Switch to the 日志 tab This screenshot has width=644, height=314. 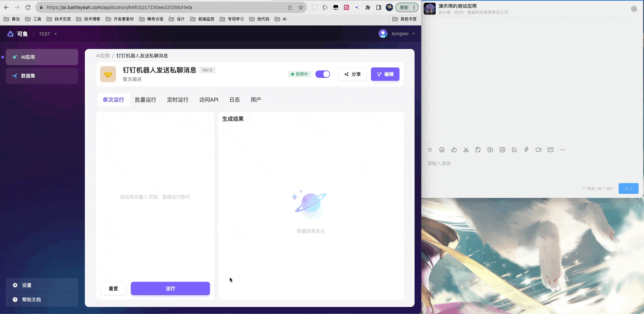coord(234,100)
